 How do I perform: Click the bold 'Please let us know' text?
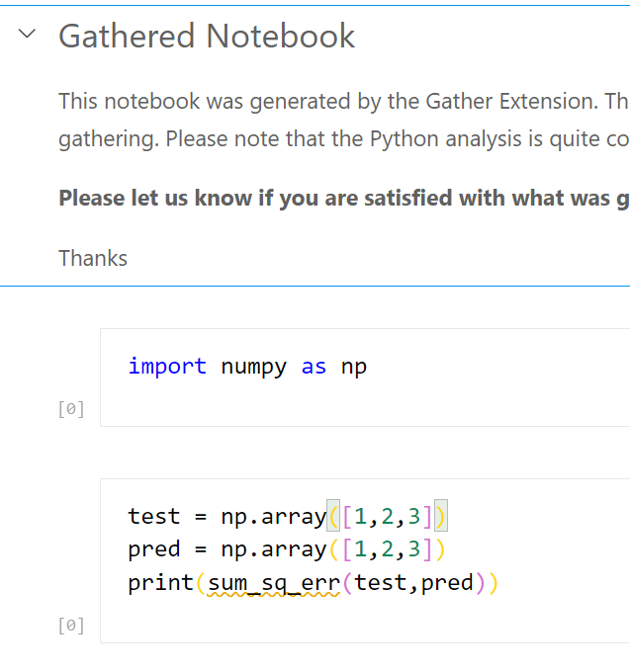[344, 199]
